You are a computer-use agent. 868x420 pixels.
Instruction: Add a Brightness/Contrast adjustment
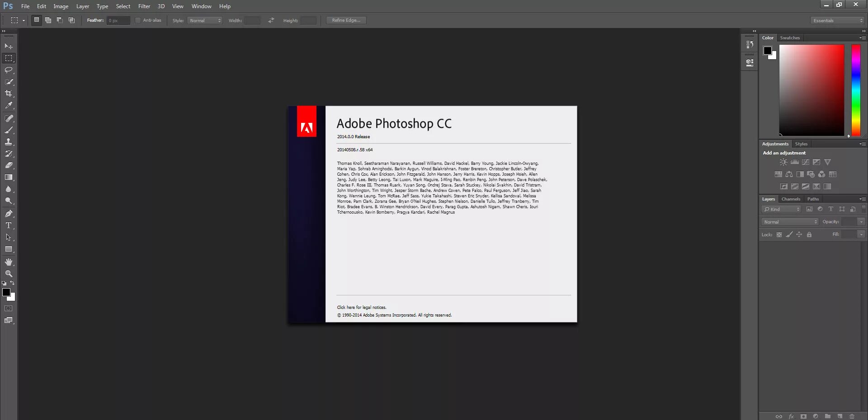[x=783, y=162]
